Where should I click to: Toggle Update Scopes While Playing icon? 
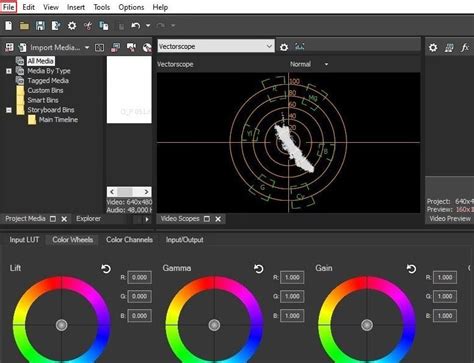(299, 47)
